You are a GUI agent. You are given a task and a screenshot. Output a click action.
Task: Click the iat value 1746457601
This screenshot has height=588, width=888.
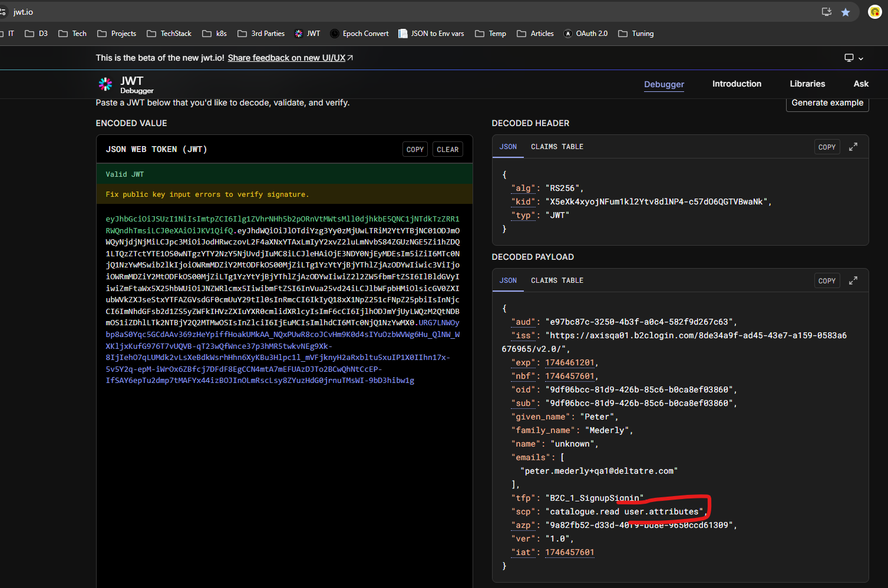coord(570,552)
